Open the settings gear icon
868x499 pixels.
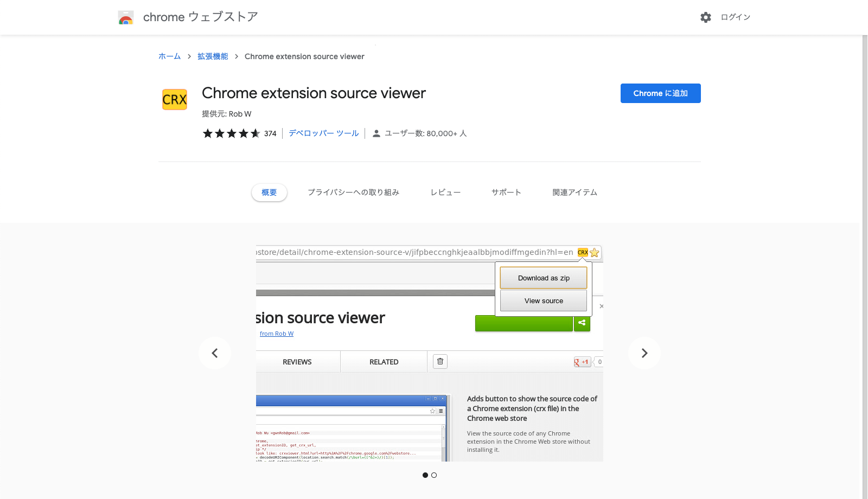point(705,17)
